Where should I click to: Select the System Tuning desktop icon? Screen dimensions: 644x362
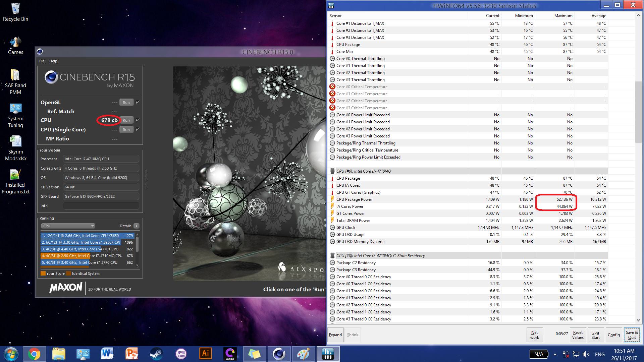(x=15, y=115)
